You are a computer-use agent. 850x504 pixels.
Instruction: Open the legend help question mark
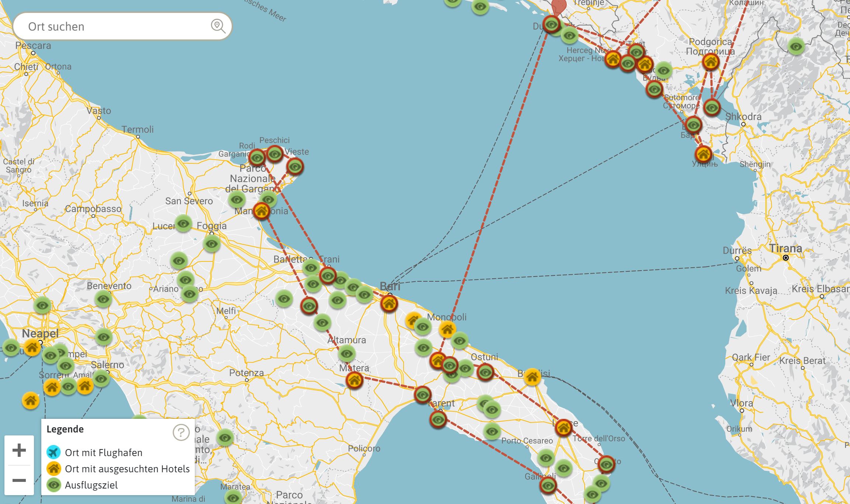181,432
